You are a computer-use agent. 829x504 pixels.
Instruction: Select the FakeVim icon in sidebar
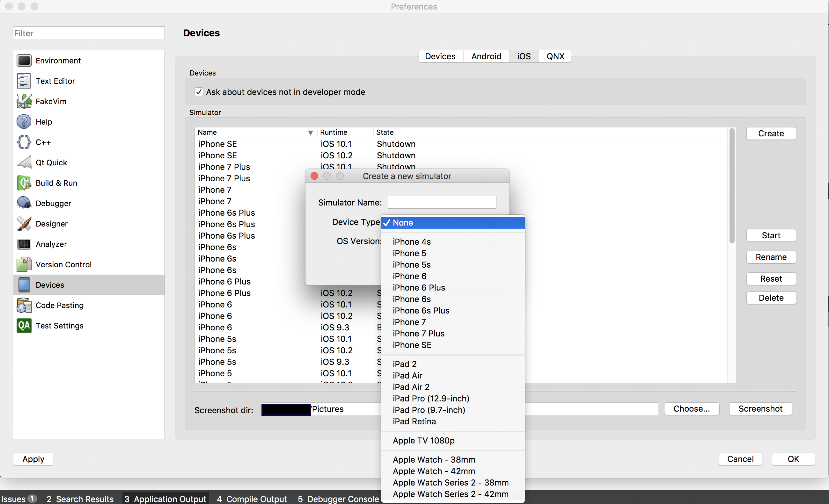[24, 101]
